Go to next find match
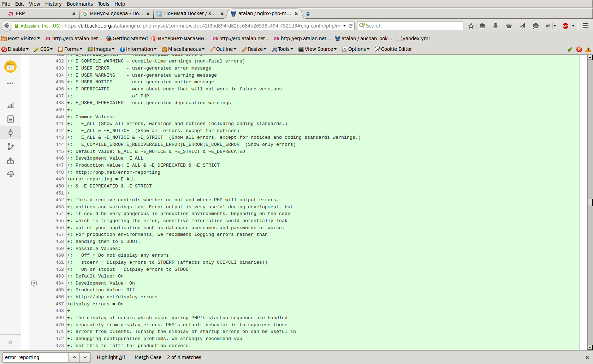 coord(85,357)
